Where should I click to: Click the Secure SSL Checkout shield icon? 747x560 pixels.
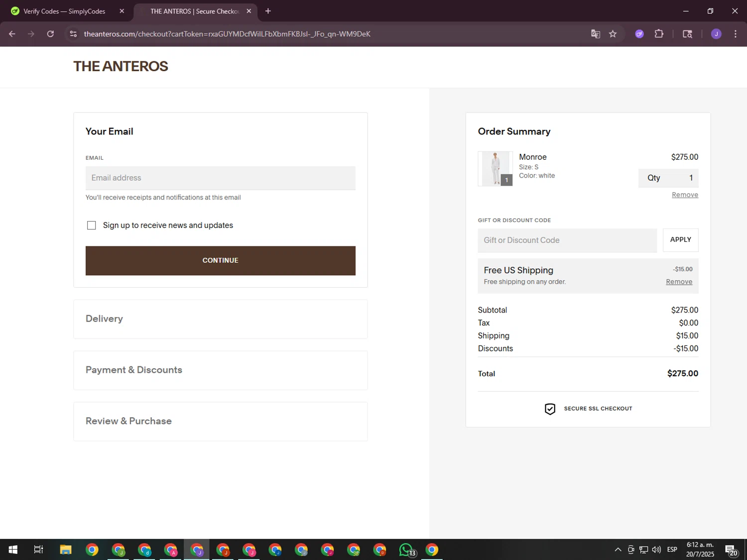coord(550,409)
